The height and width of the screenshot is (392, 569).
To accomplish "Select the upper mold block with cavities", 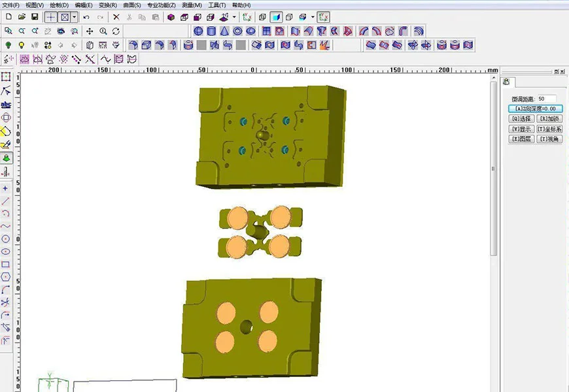I will 271,137.
